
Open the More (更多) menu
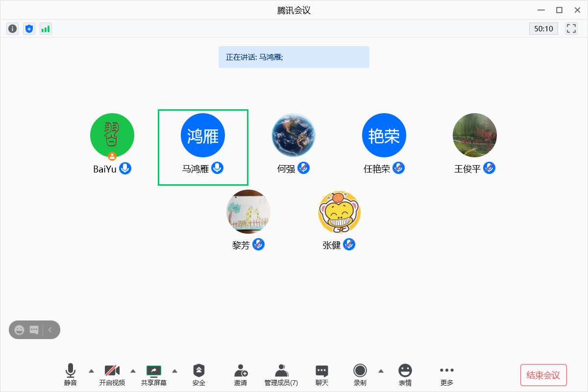pos(446,375)
